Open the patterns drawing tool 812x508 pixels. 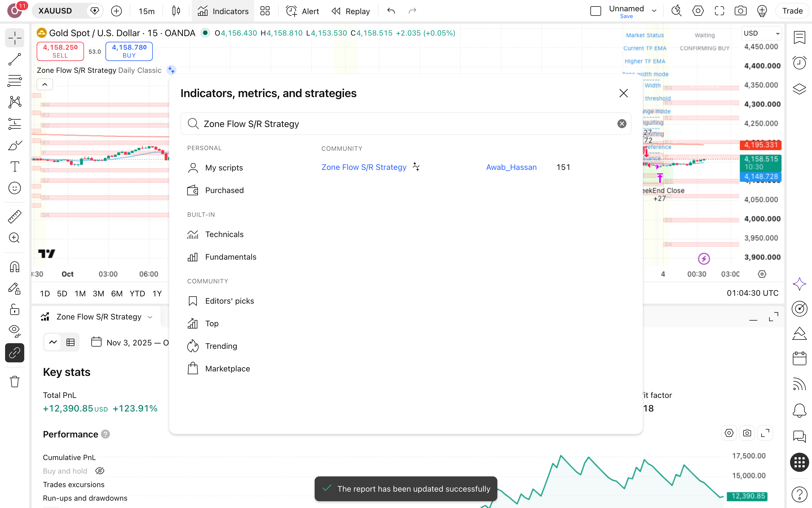(x=14, y=102)
